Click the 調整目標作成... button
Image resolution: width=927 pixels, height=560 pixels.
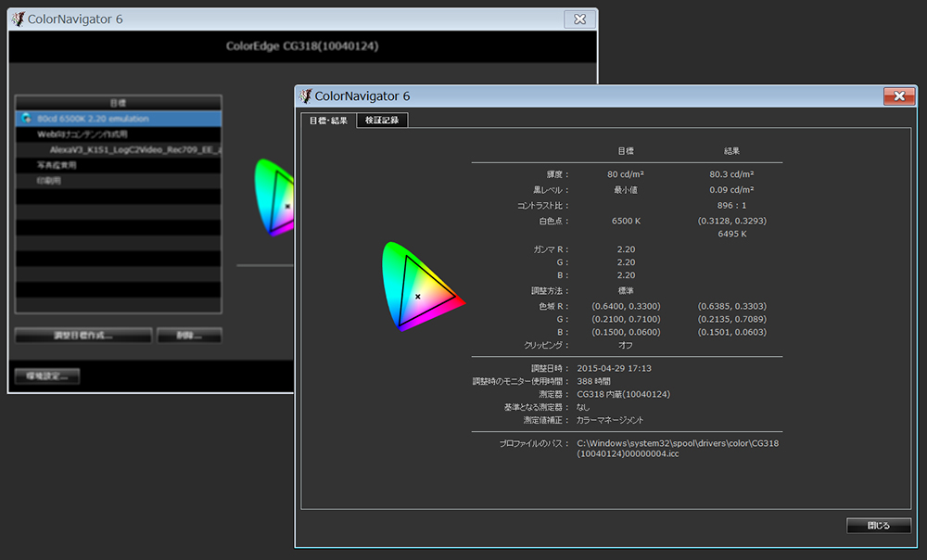tap(83, 336)
